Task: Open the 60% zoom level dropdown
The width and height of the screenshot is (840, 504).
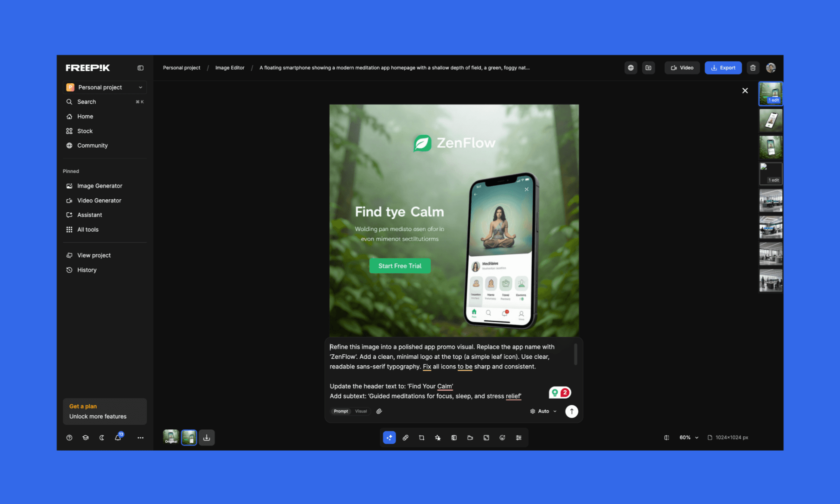Action: point(689,438)
